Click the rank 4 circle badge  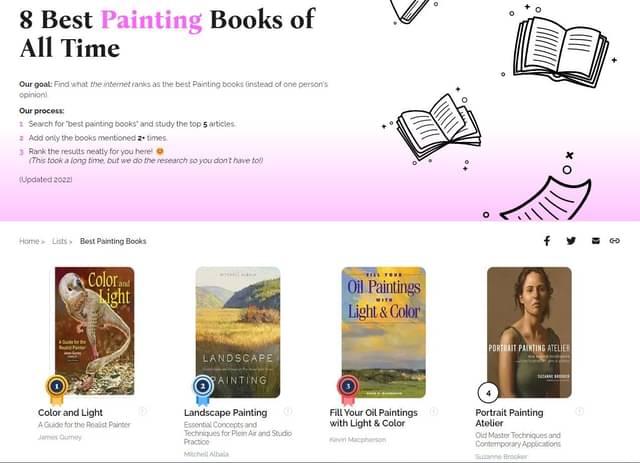[x=488, y=393]
